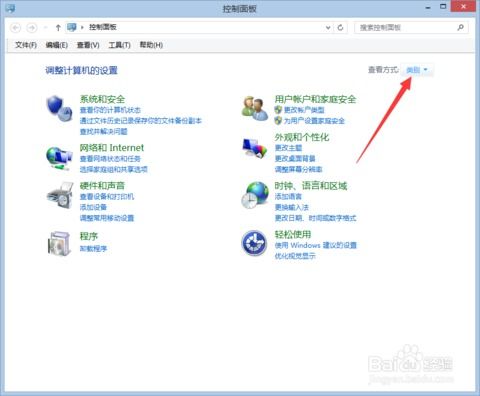480x396 pixels.
Task: Click the 卸载程序 link
Action: (x=93, y=249)
